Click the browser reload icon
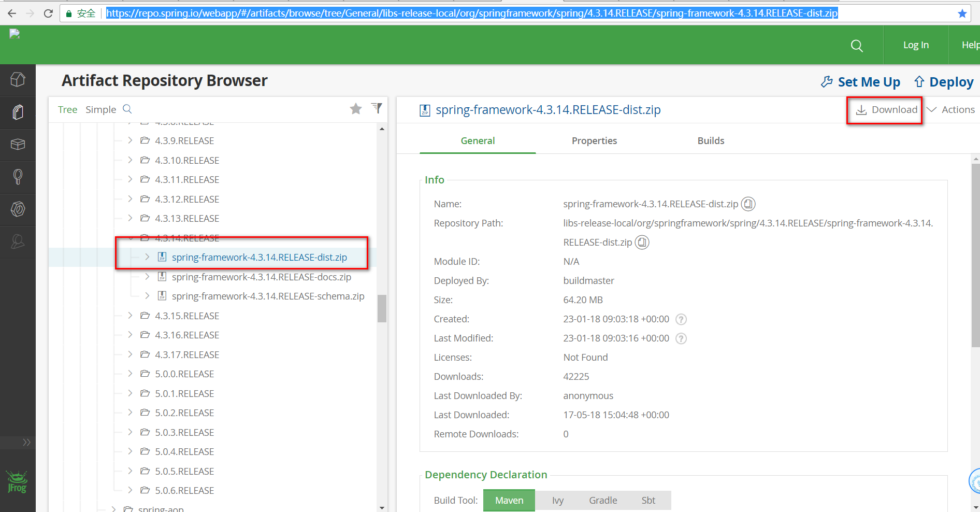The width and height of the screenshot is (980, 512). (48, 13)
